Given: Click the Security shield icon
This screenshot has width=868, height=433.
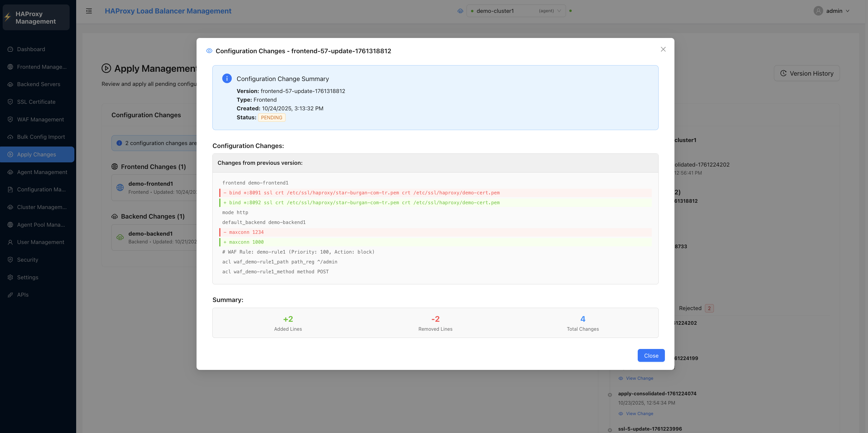Looking at the screenshot, I should [10, 260].
